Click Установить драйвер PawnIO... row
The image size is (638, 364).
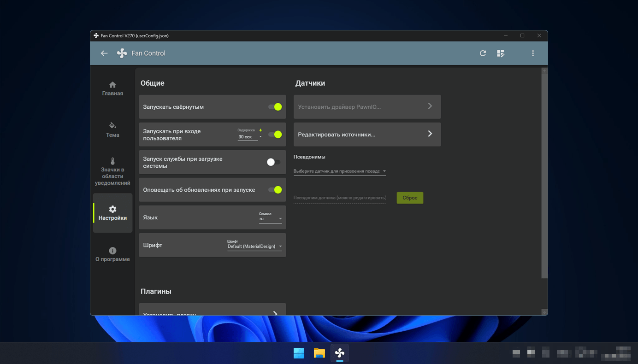[367, 107]
